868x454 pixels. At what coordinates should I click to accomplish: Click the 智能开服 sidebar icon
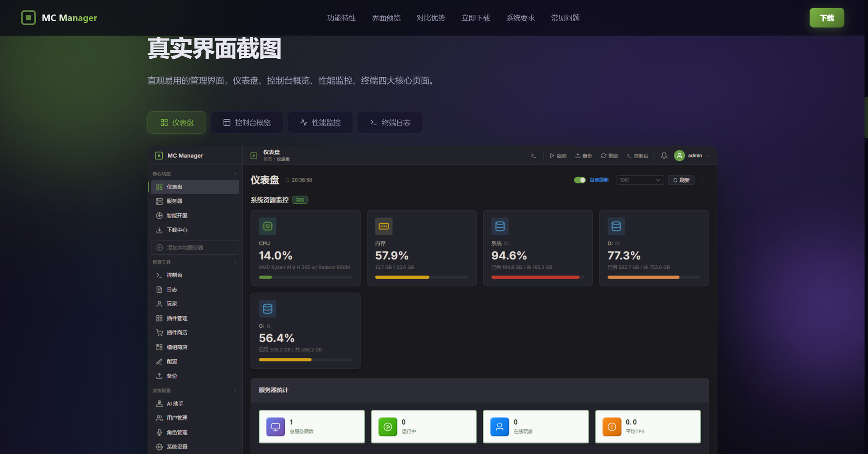click(159, 216)
